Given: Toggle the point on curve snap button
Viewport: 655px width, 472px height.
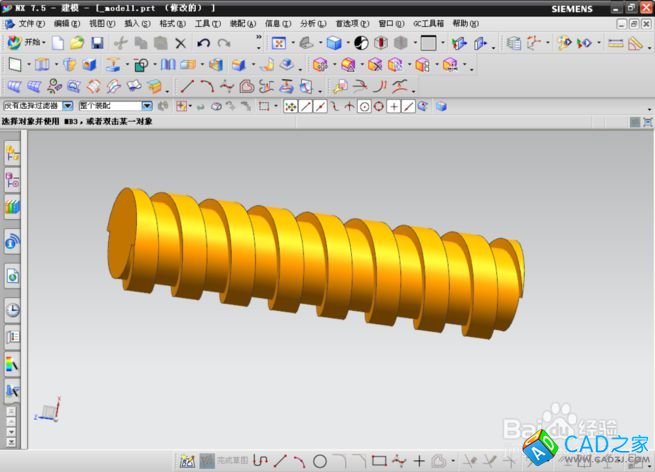Looking at the screenshot, I should click(408, 105).
